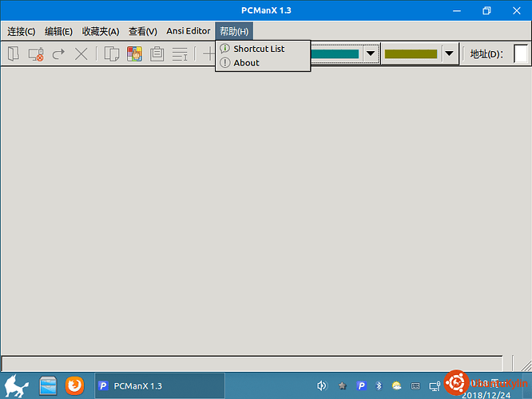
Task: Click the keyboard tray icon
Action: point(415,385)
